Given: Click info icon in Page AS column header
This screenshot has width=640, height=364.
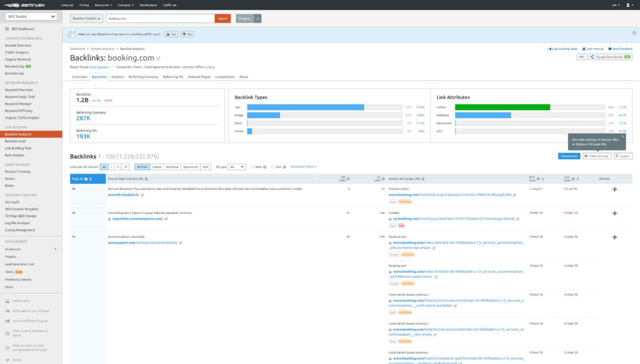Looking at the screenshot, I should [x=86, y=179].
